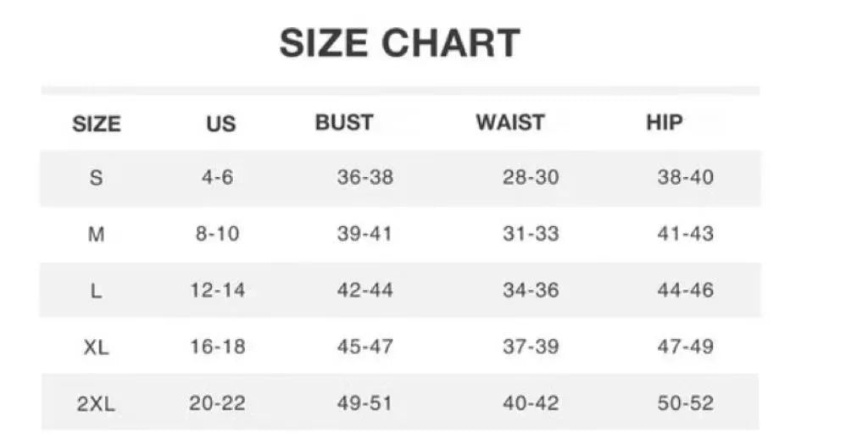Click waist measurement 28-30
The height and width of the screenshot is (444, 868).
tap(531, 178)
